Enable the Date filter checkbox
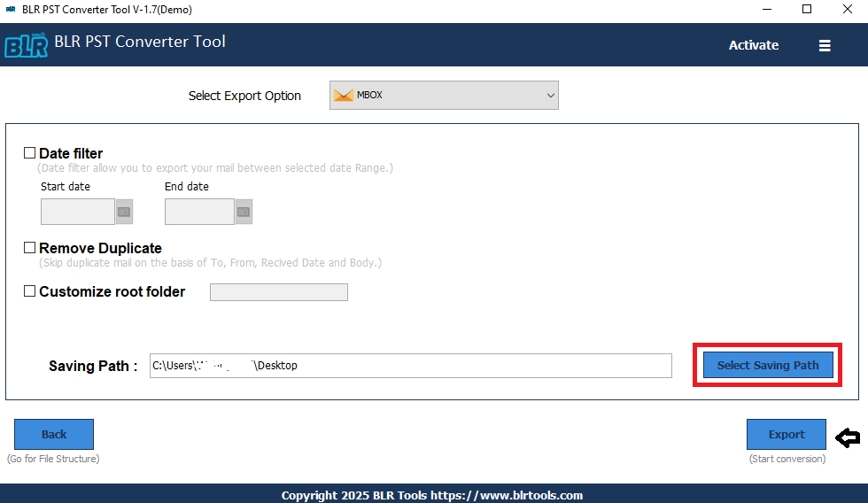868x503 pixels. click(x=29, y=152)
